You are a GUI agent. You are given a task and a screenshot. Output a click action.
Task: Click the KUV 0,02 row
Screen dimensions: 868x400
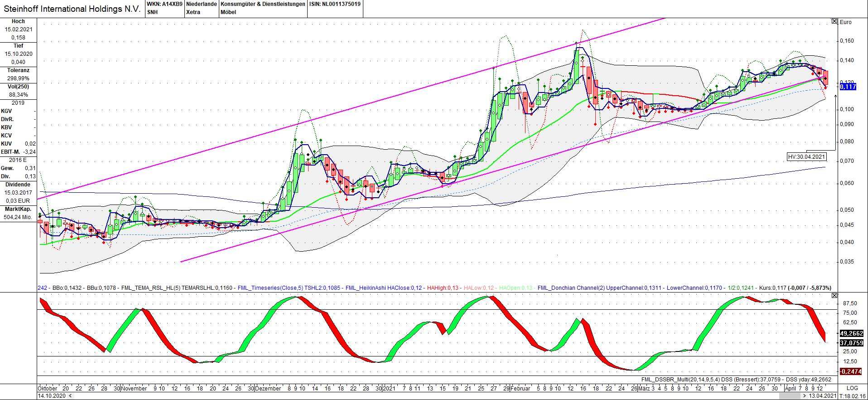19,144
